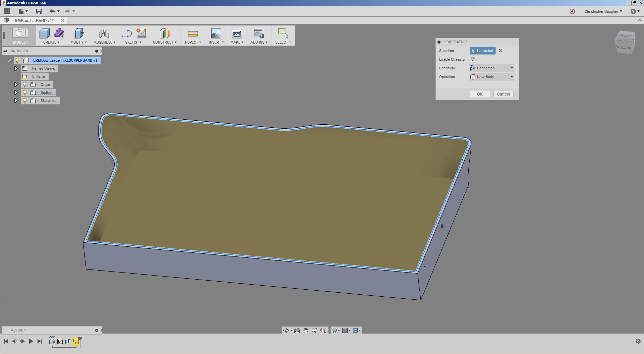Open the Operation dropdown set to New Body
Viewport: 644px width, 354px height.
pyautogui.click(x=492, y=77)
